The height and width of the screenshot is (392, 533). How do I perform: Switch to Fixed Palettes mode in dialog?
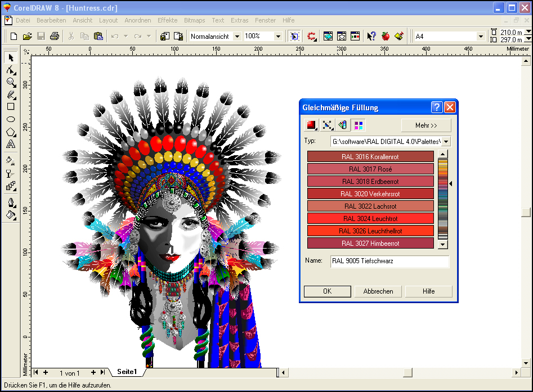pyautogui.click(x=343, y=125)
